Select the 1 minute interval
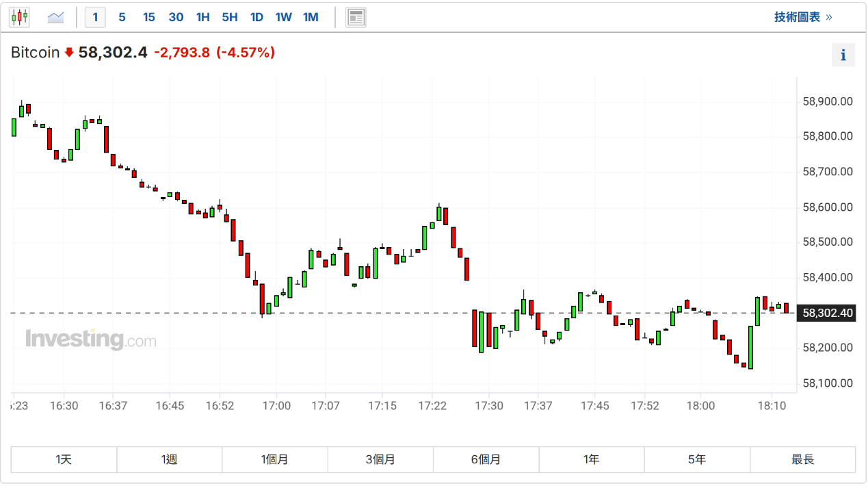868x488 pixels. (95, 17)
